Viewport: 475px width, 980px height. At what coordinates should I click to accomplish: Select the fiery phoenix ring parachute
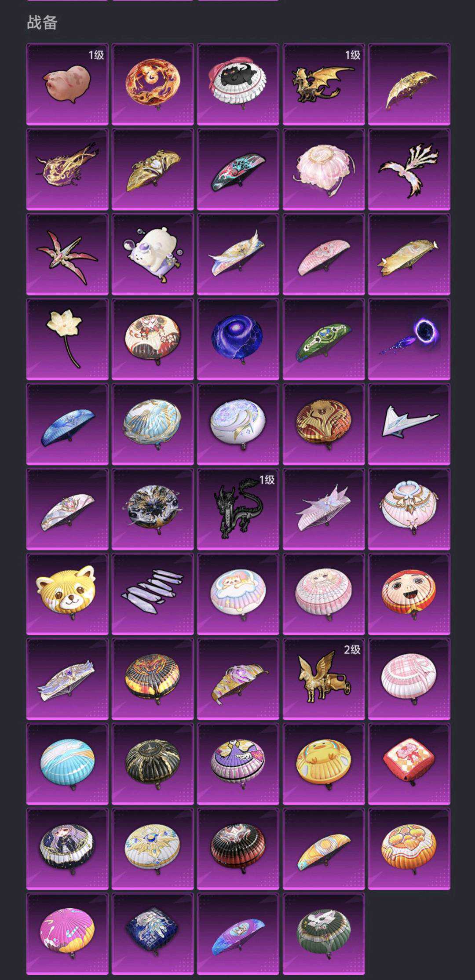tap(153, 84)
